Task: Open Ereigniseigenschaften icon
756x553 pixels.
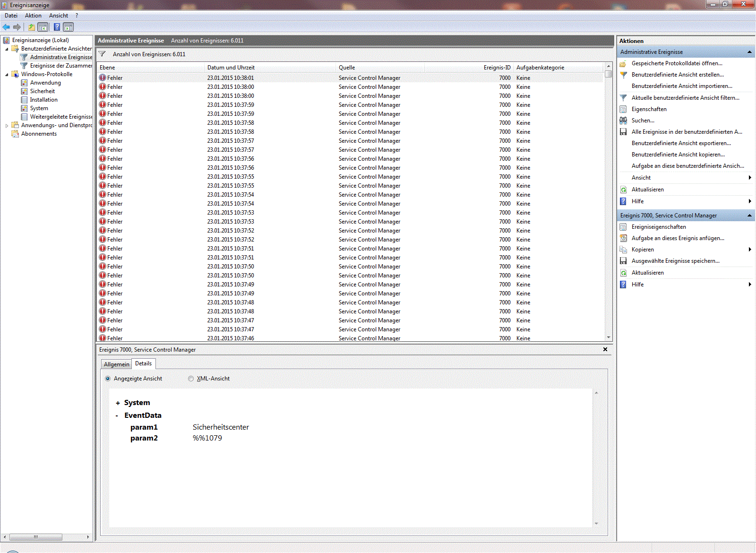Action: coord(623,227)
